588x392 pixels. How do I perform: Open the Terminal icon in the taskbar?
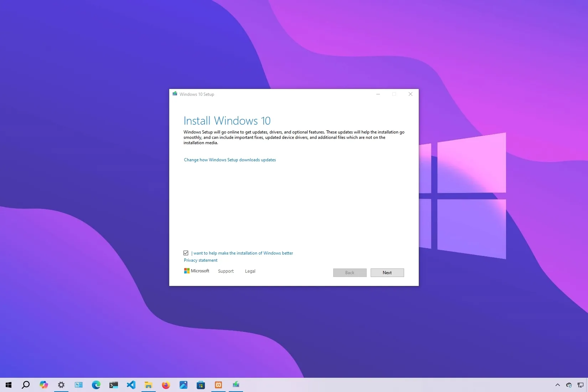coord(114,385)
